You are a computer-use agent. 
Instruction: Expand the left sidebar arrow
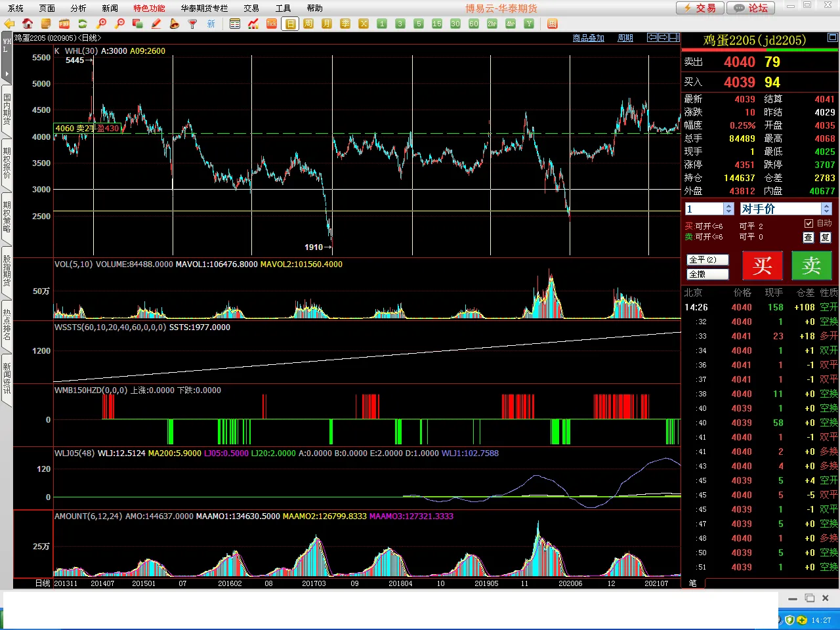(7, 73)
